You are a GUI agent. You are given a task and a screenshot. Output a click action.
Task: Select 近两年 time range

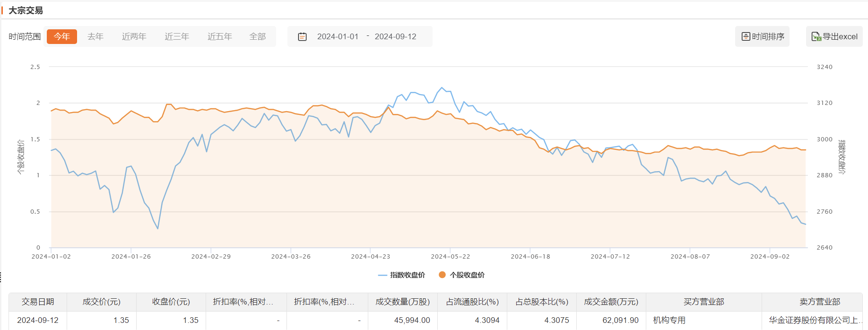134,36
